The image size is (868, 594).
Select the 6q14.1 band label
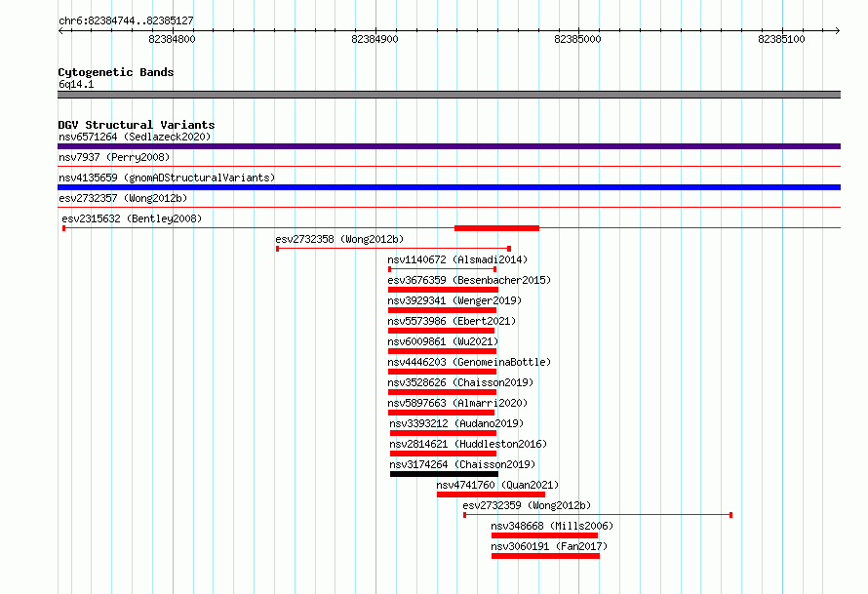(x=76, y=84)
